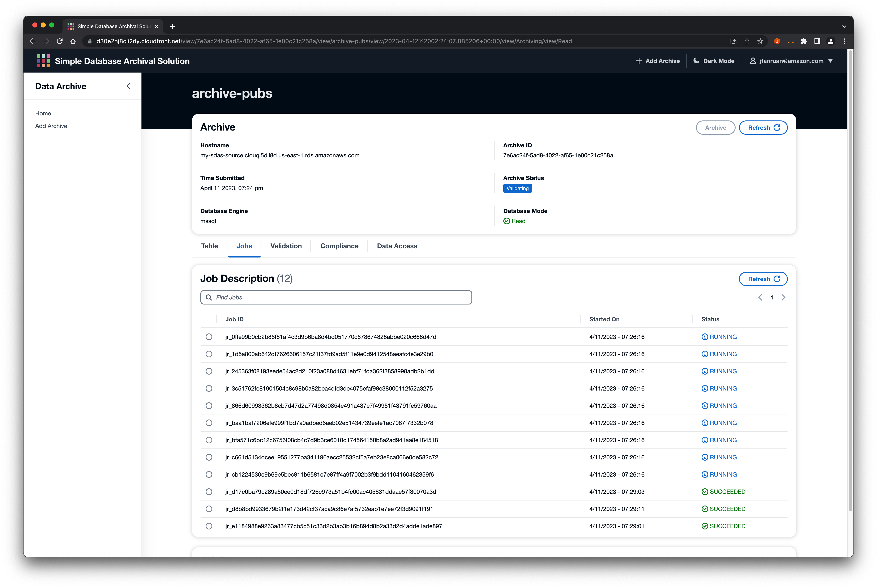Click the refresh arrow icon on the Archive Refresh button
This screenshot has height=588, width=877.
coord(777,128)
